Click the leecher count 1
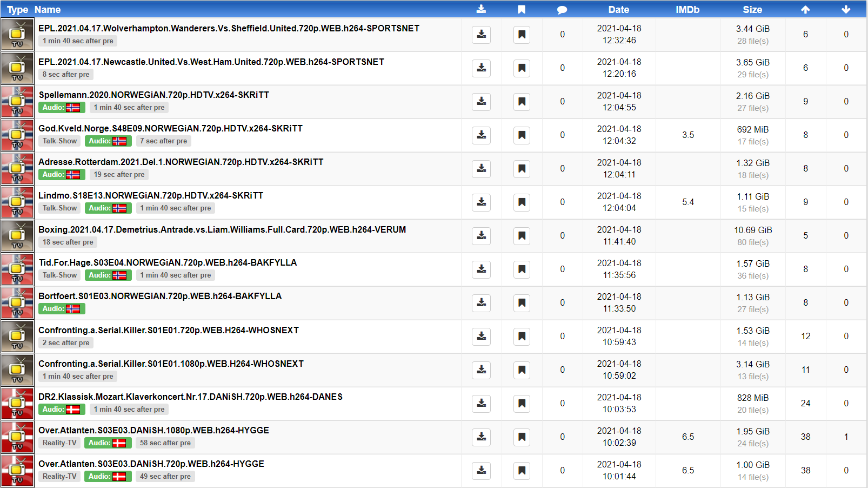This screenshot has height=488, width=868. pyautogui.click(x=846, y=437)
